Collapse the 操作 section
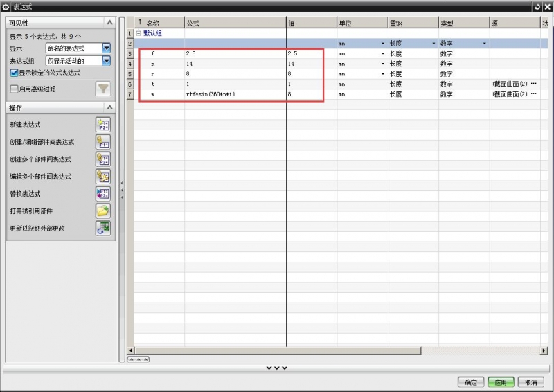The image size is (554, 392). (x=110, y=107)
